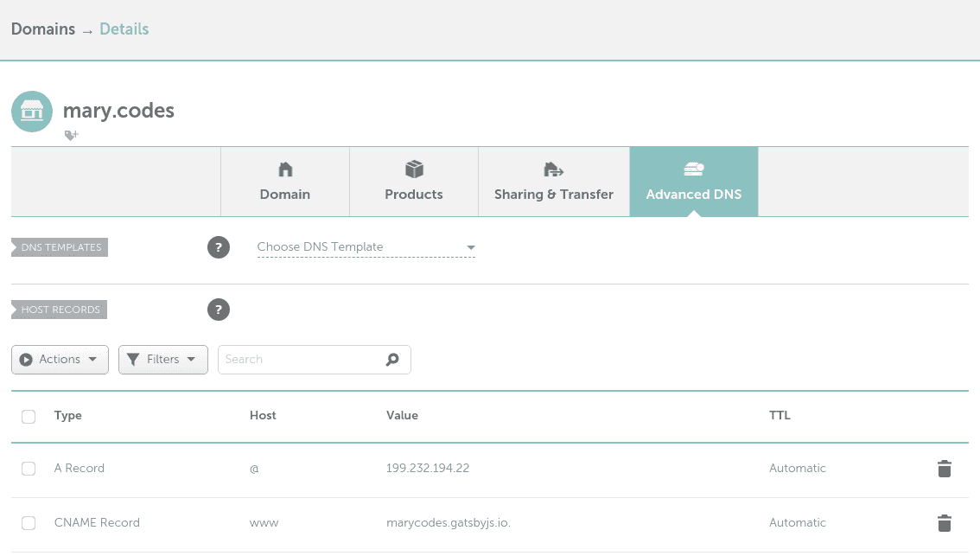980x556 pixels.
Task: Go to Domains breadcrumb
Action: tap(43, 29)
